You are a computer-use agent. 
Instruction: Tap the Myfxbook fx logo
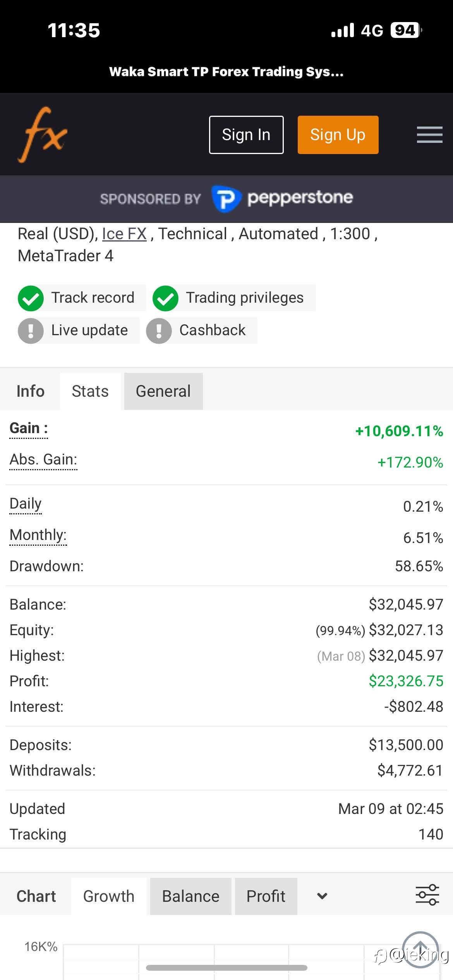point(43,134)
